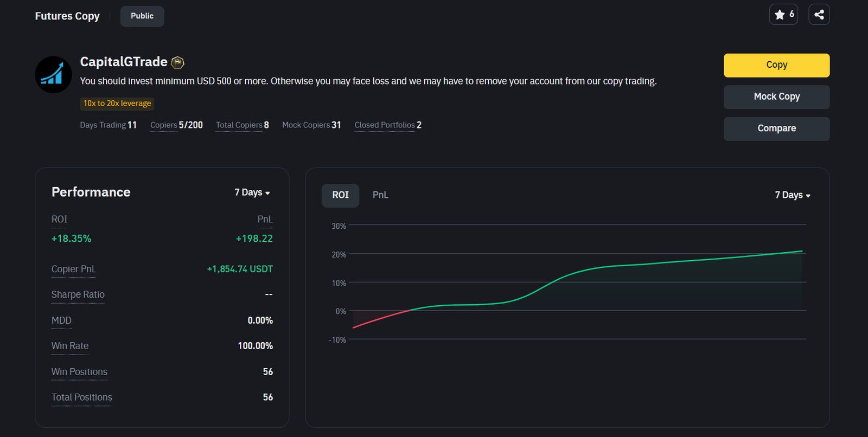Click the Win Rate label
This screenshot has width=868, height=437.
69,346
